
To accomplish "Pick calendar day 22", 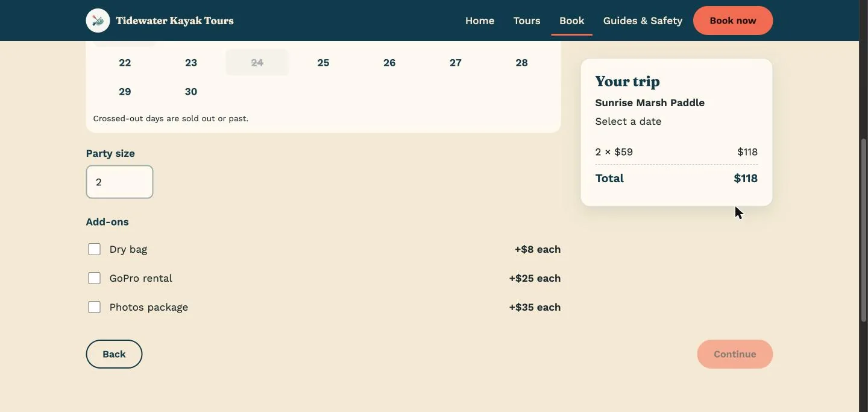I will click(x=125, y=63).
